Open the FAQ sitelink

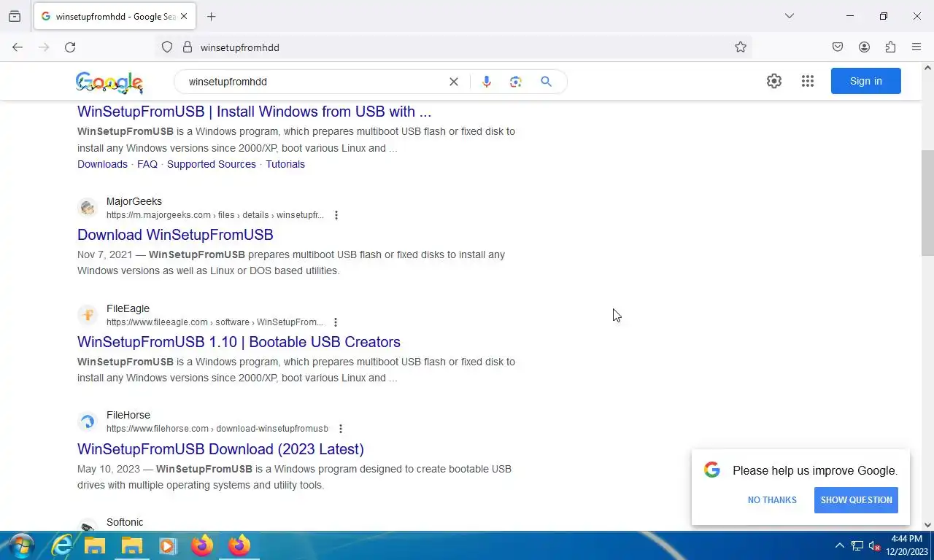[147, 164]
